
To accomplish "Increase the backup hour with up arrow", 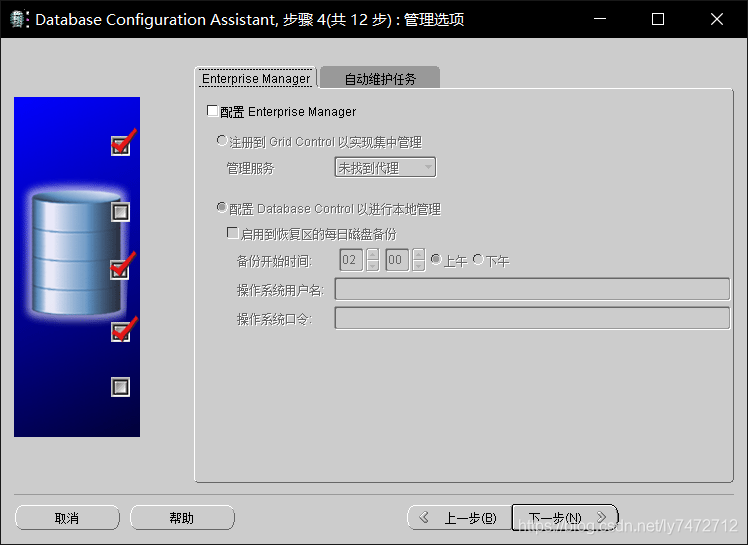I will click(373, 254).
